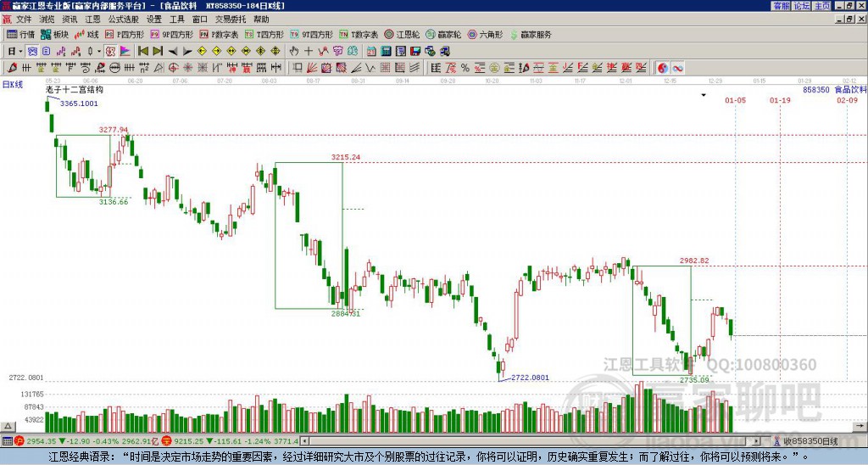This screenshot has width=868, height=465.
Task: Click the horizontal scrollbar right arrow
Action: pyautogui.click(x=756, y=441)
